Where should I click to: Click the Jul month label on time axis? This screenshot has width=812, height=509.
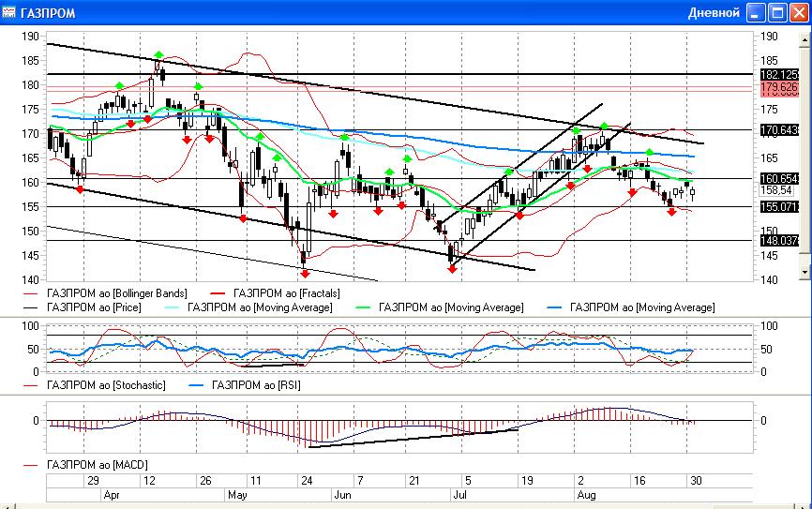459,495
